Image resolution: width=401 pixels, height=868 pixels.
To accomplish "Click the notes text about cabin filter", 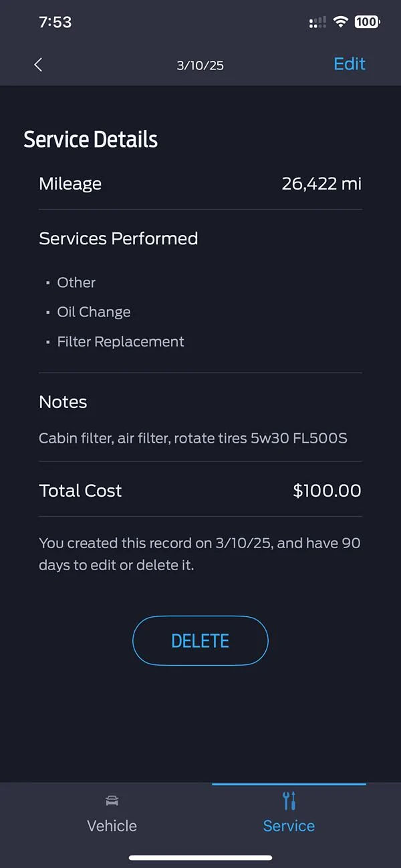I will [192, 439].
